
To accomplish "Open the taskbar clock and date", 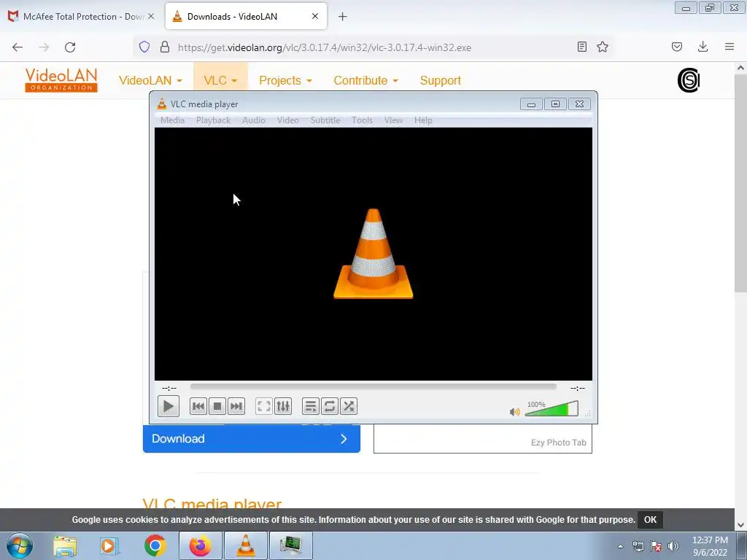I will [x=710, y=546].
